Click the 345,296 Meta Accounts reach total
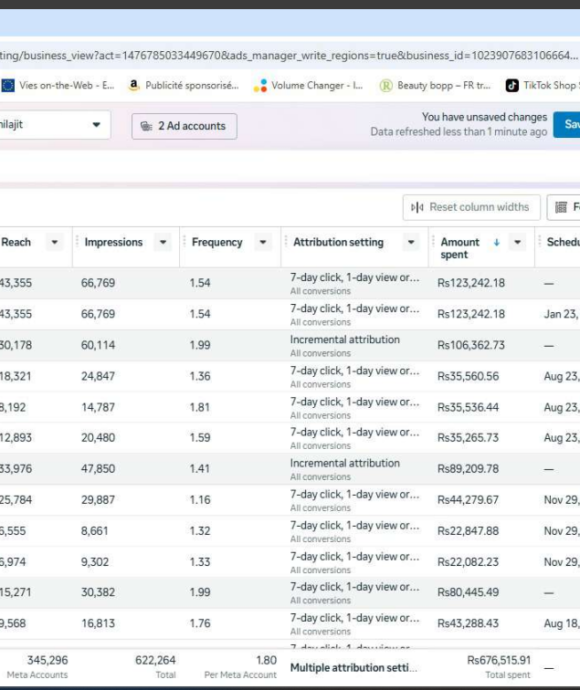The width and height of the screenshot is (580, 690). pos(48,660)
